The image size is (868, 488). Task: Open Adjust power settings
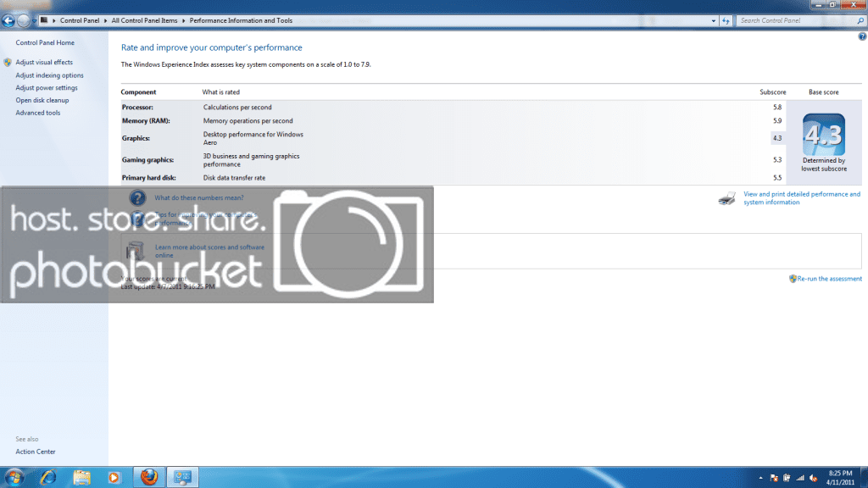tap(47, 88)
